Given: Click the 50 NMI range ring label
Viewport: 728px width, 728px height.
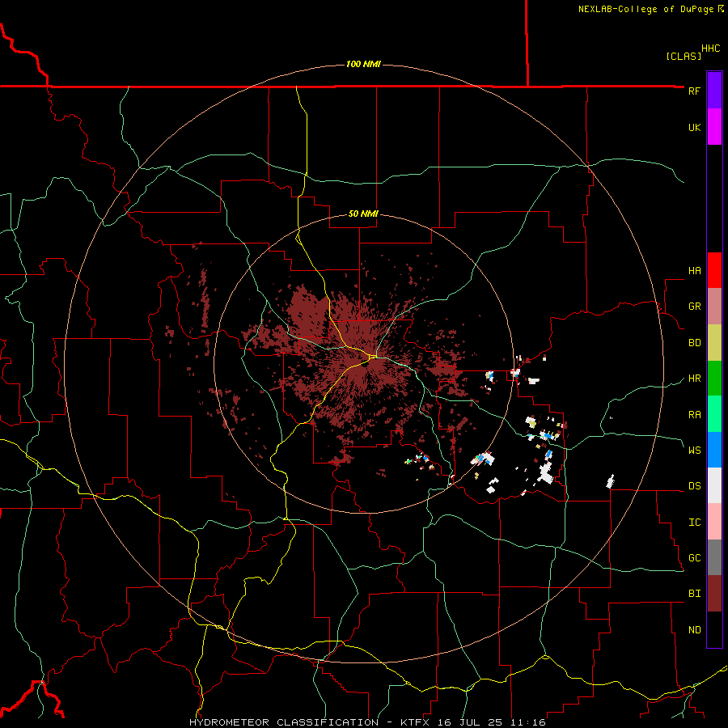Looking at the screenshot, I should (x=363, y=214).
